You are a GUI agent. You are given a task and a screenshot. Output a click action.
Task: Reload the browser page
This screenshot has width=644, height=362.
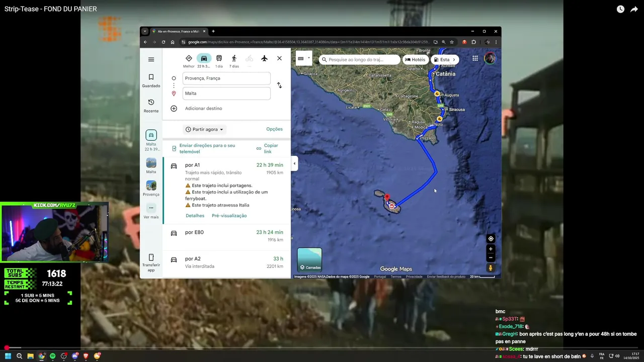coord(164,42)
